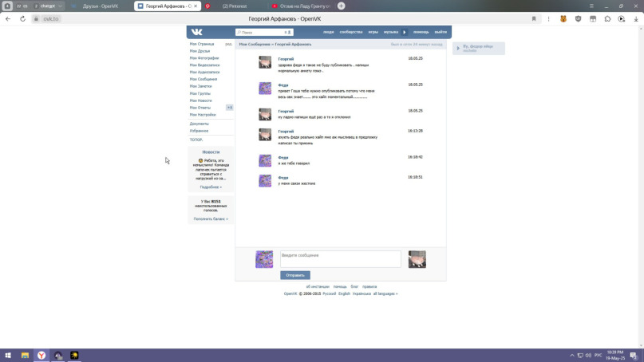Image resolution: width=644 pixels, height=362 pixels.
Task: Click Yandex Browser icon in the taskbar
Action: click(41, 356)
